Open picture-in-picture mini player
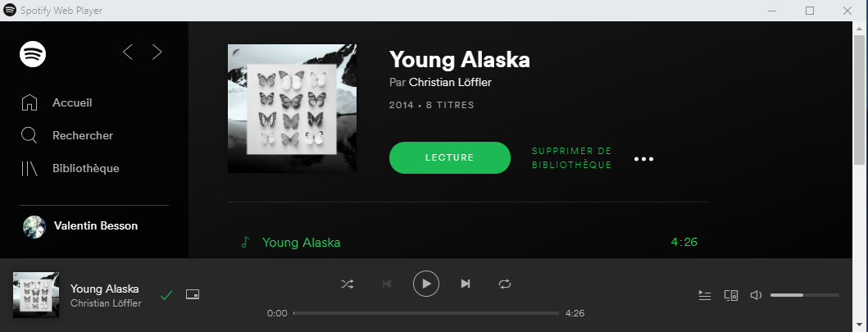 (x=193, y=294)
